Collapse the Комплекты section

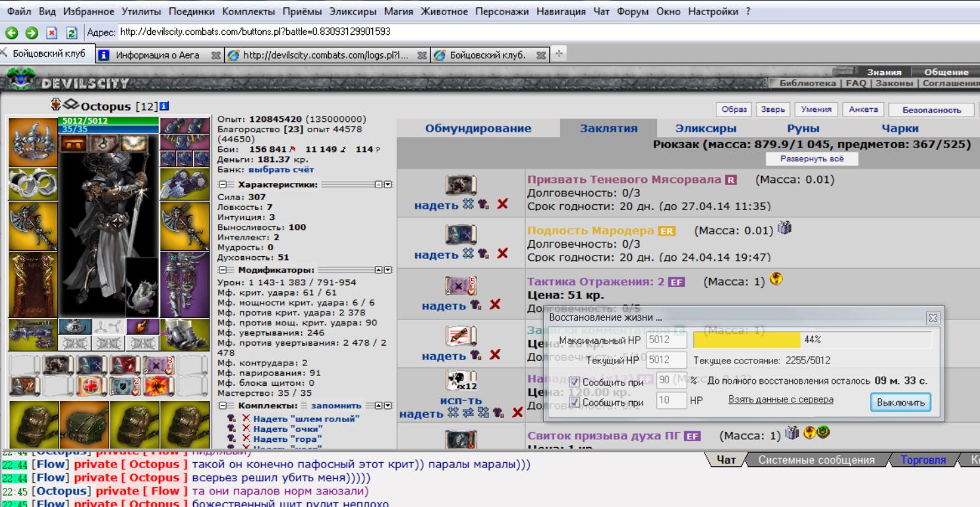click(222, 406)
